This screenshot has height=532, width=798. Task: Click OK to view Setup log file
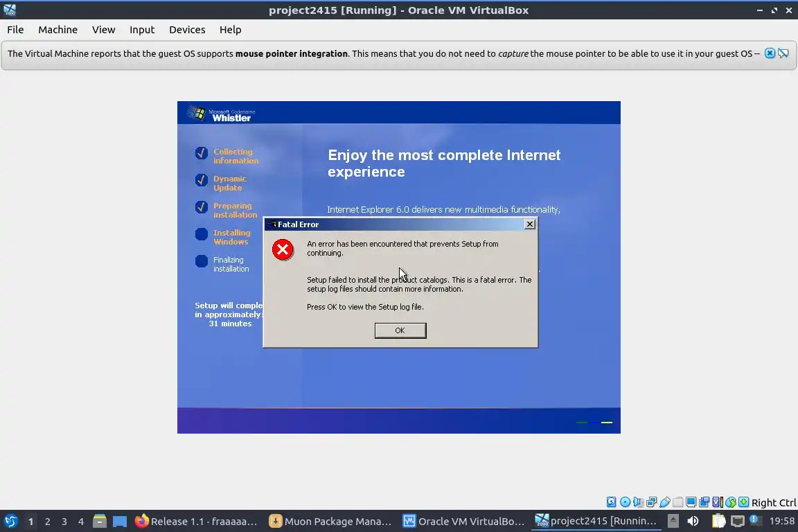400,330
